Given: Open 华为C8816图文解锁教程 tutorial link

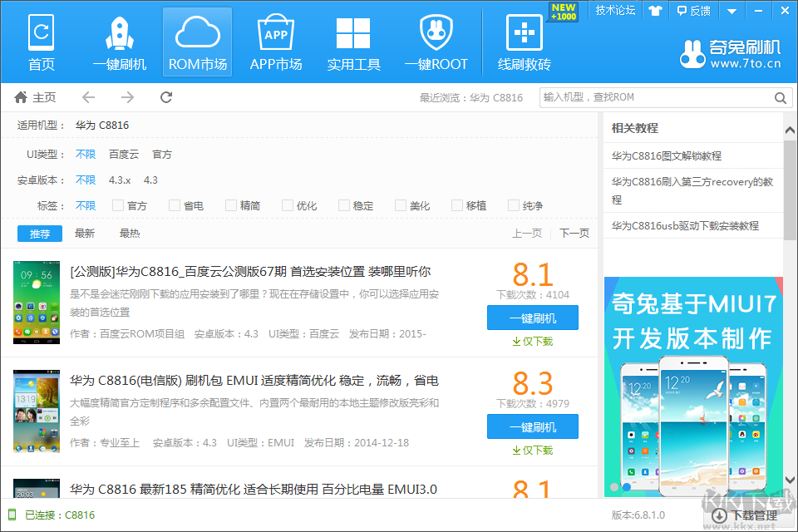Looking at the screenshot, I should pyautogui.click(x=667, y=155).
